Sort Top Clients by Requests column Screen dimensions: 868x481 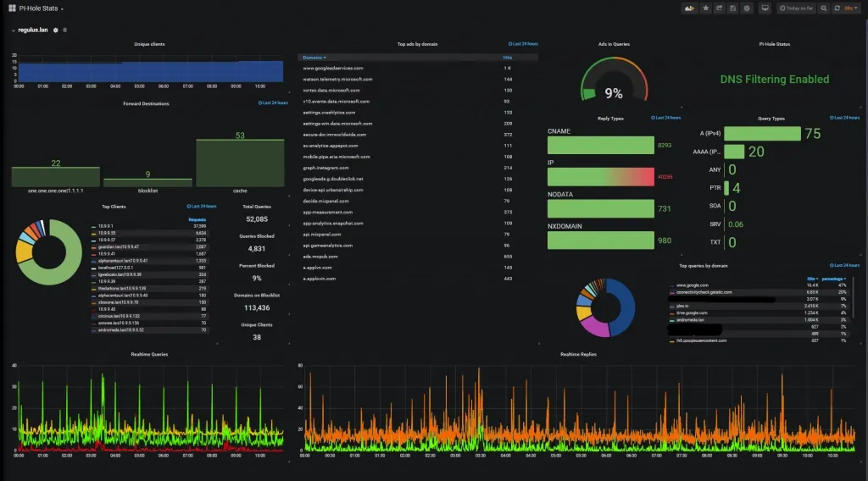(197, 219)
